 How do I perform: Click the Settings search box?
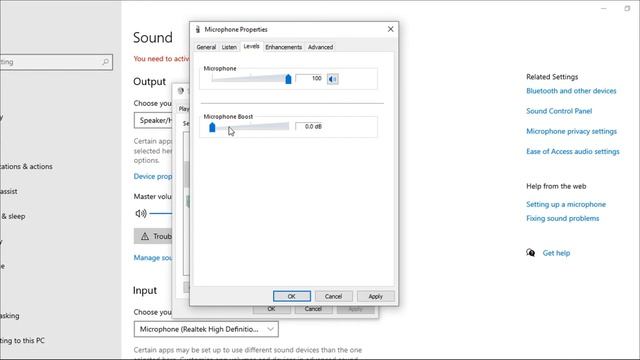(56, 62)
